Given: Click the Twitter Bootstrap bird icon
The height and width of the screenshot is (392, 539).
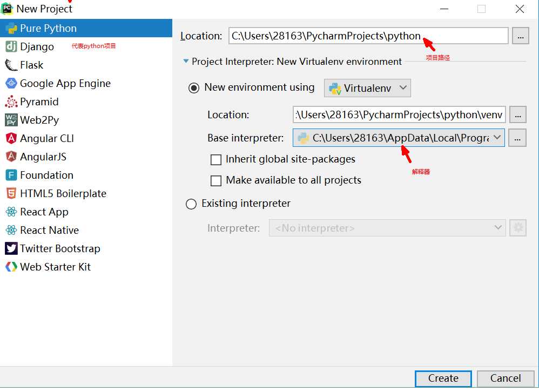Looking at the screenshot, I should (x=11, y=248).
